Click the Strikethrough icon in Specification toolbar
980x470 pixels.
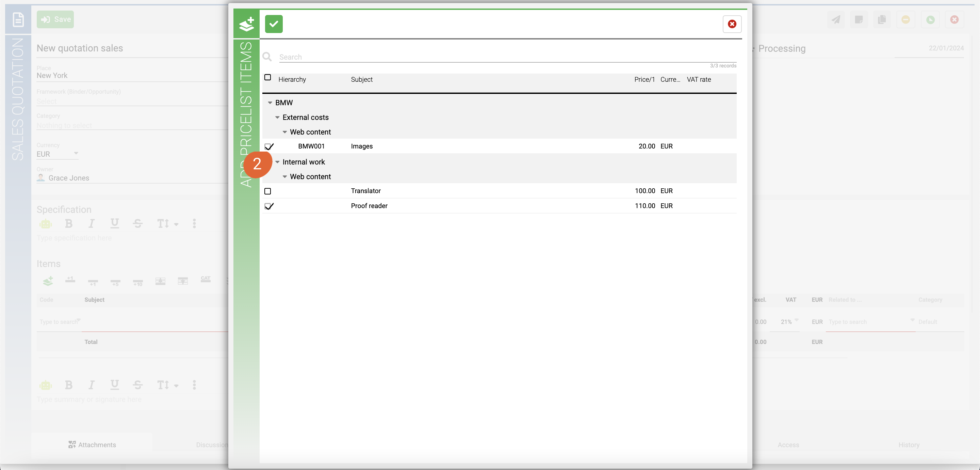pyautogui.click(x=138, y=223)
